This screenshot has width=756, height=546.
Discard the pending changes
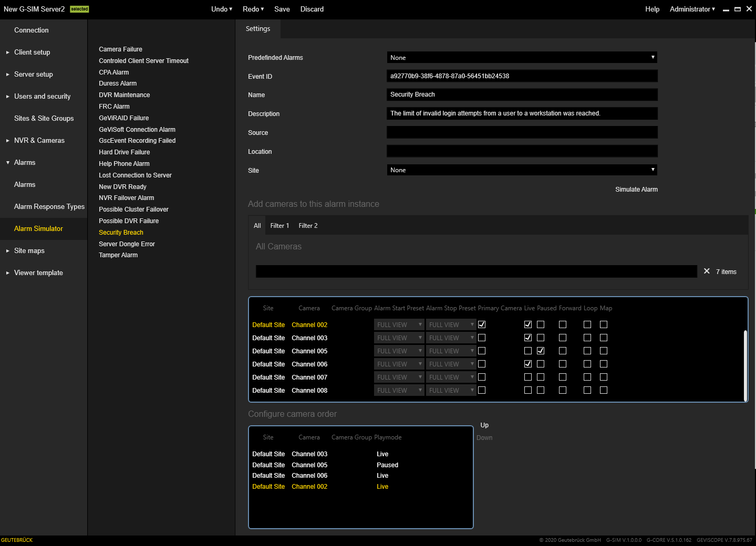(312, 9)
